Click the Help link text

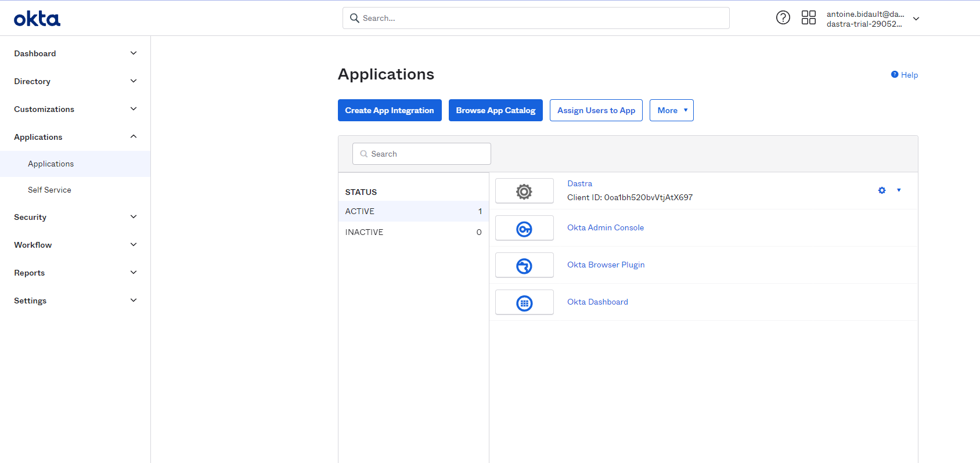[909, 75]
